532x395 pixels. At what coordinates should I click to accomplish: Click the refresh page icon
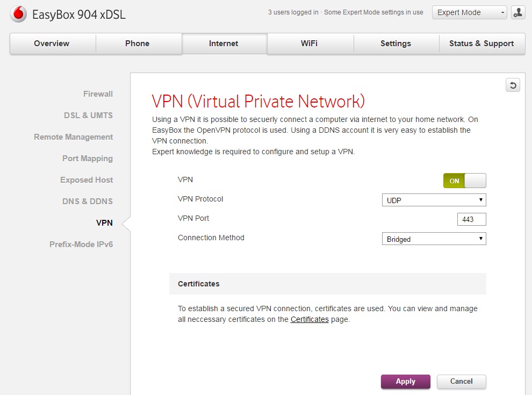[x=513, y=85]
